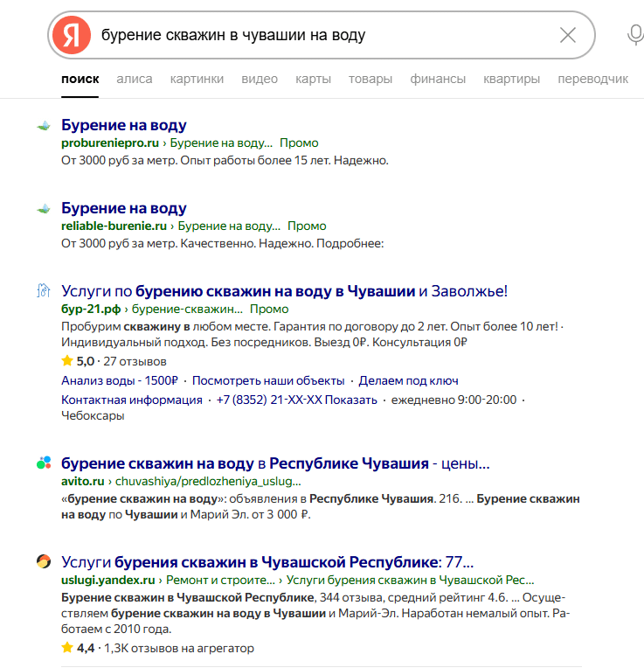Click the Yandex logo icon
Image resolution: width=644 pixels, height=668 pixels.
(72, 35)
